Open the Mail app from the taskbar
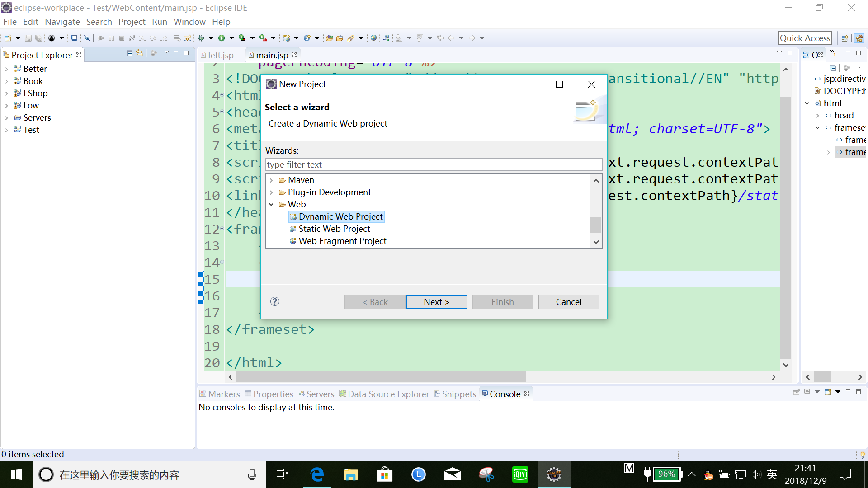 click(452, 474)
